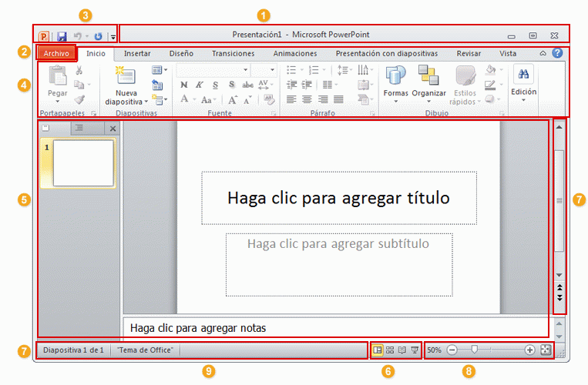Toggle underline formatting (S) button

(x=215, y=85)
